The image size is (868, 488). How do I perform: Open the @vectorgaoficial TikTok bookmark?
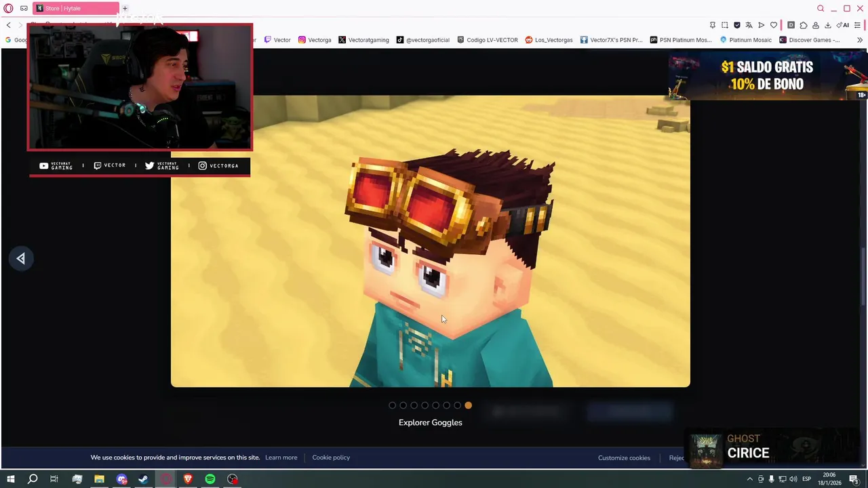point(423,40)
